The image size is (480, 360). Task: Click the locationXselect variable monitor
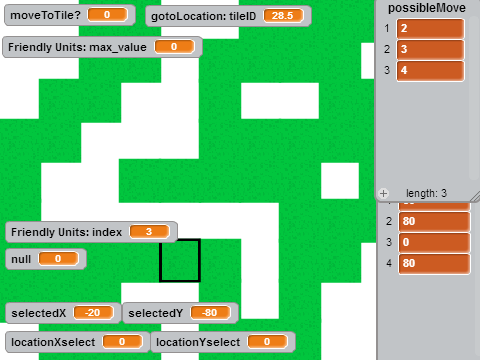coord(77,342)
